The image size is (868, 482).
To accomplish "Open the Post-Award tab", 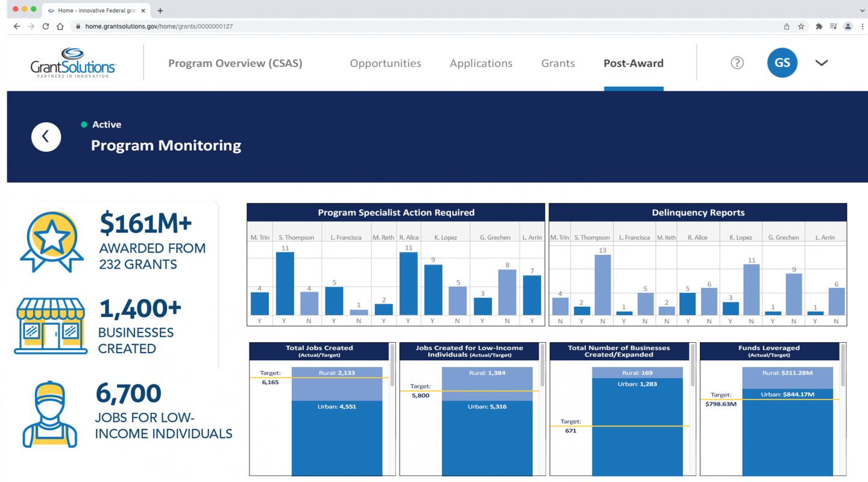I will point(633,63).
